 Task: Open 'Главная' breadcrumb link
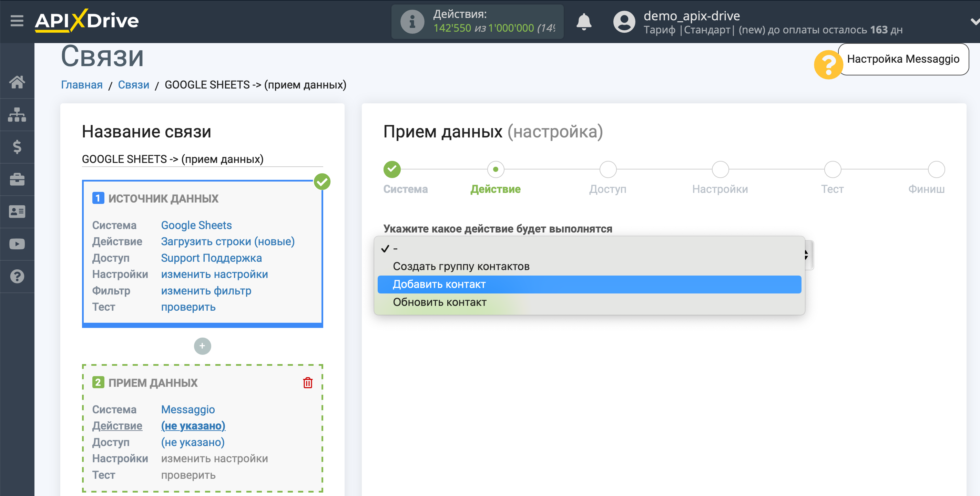point(82,84)
